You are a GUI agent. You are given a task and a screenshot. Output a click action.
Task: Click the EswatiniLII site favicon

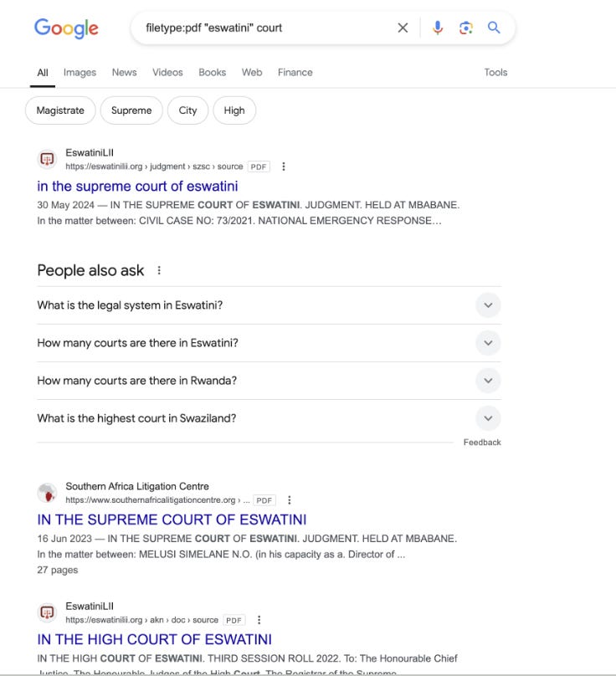tap(44, 159)
